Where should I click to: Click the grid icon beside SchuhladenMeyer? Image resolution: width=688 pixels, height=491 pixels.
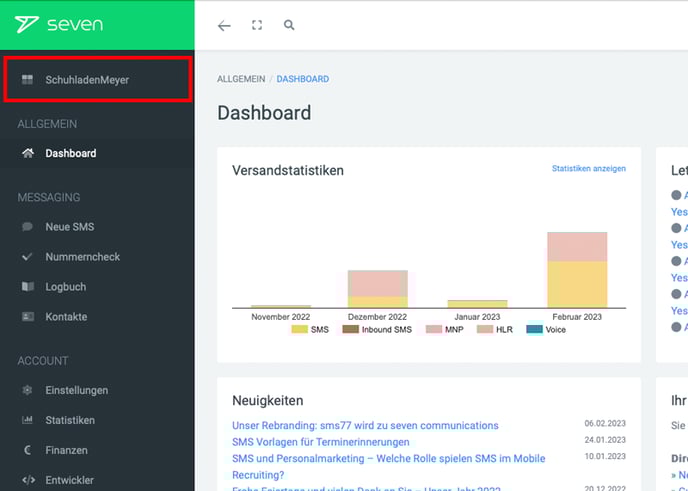click(x=27, y=79)
